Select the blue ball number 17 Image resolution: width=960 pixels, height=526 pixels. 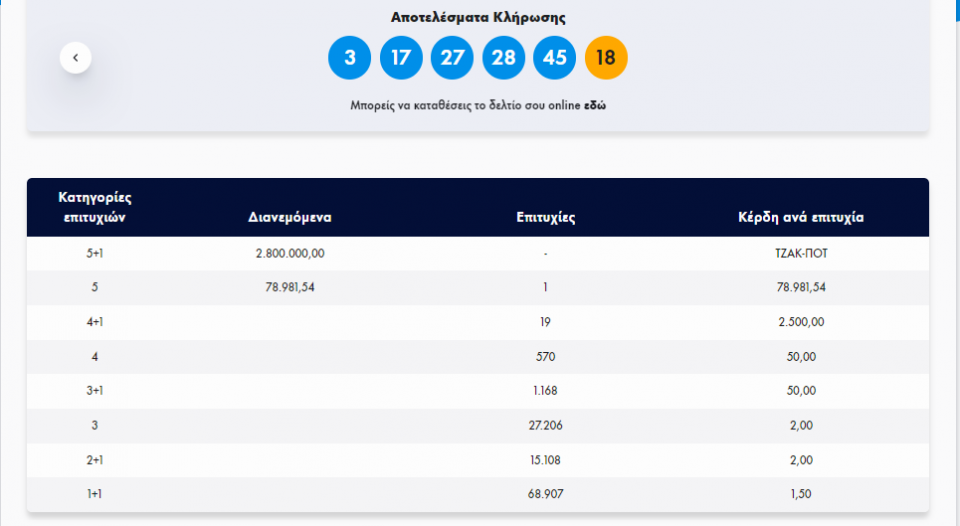401,58
